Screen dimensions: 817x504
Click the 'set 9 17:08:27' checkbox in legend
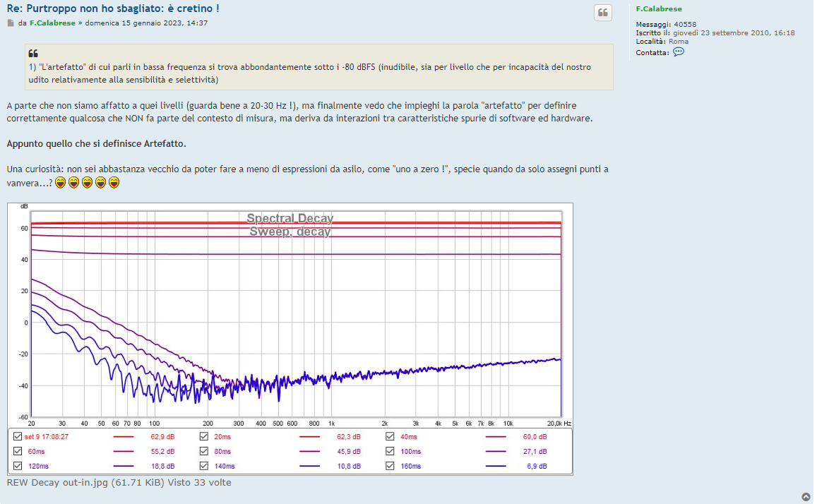(18, 436)
